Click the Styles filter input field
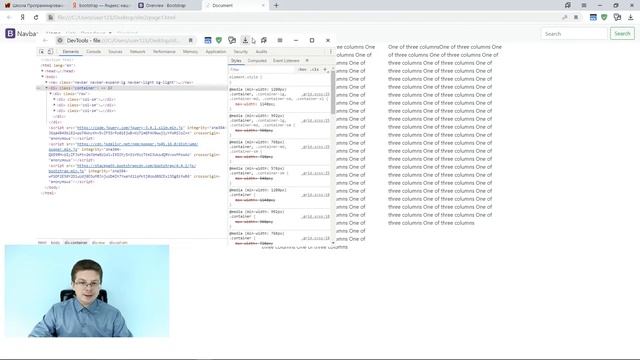 point(262,69)
